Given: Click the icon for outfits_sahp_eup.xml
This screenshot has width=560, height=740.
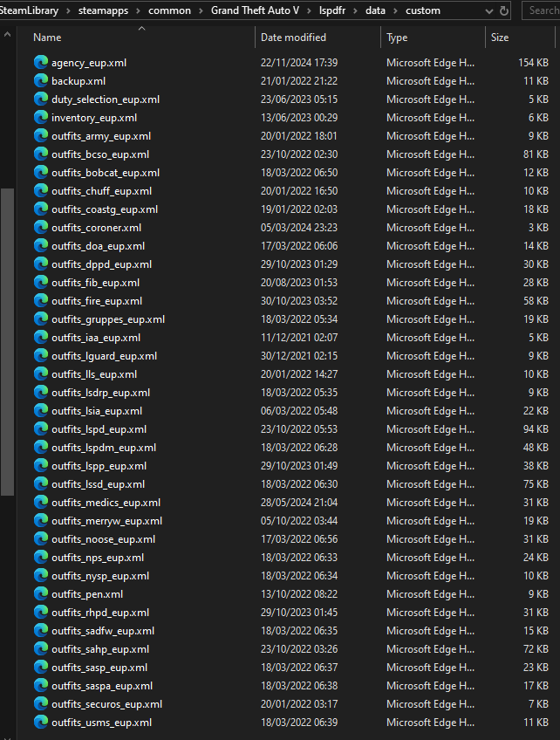Looking at the screenshot, I should point(40,649).
